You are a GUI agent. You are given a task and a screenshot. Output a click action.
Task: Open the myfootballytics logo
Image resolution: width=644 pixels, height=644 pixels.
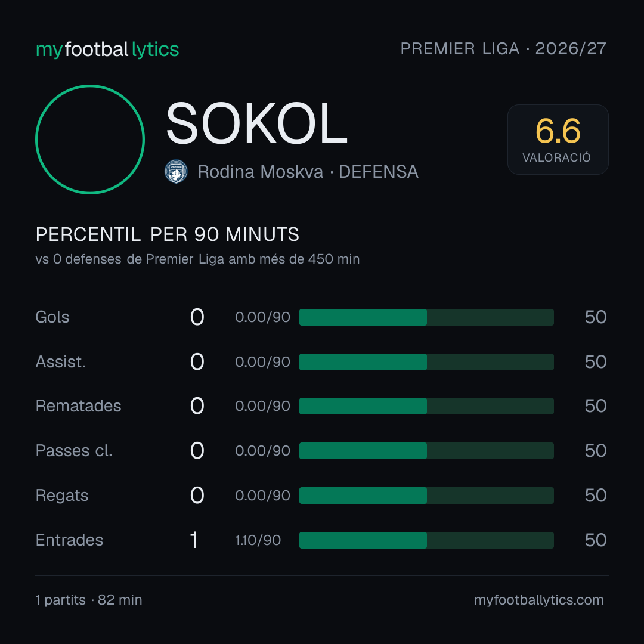(x=107, y=49)
